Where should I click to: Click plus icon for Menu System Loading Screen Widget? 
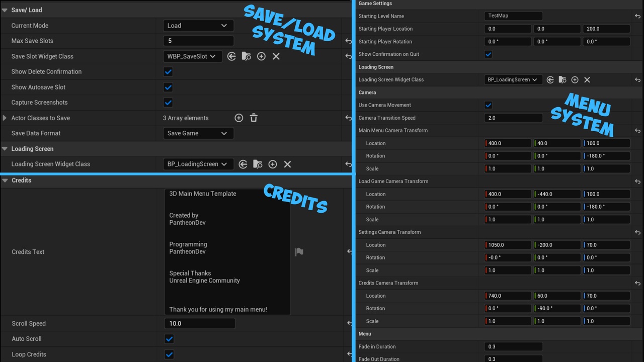tap(575, 79)
